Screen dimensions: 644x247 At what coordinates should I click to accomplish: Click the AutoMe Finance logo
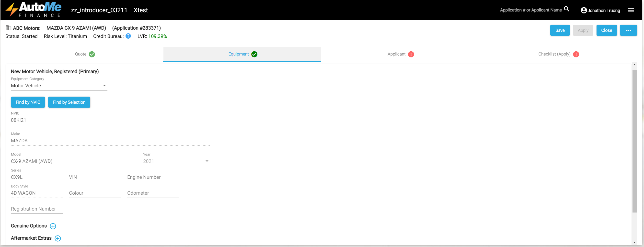(34, 10)
